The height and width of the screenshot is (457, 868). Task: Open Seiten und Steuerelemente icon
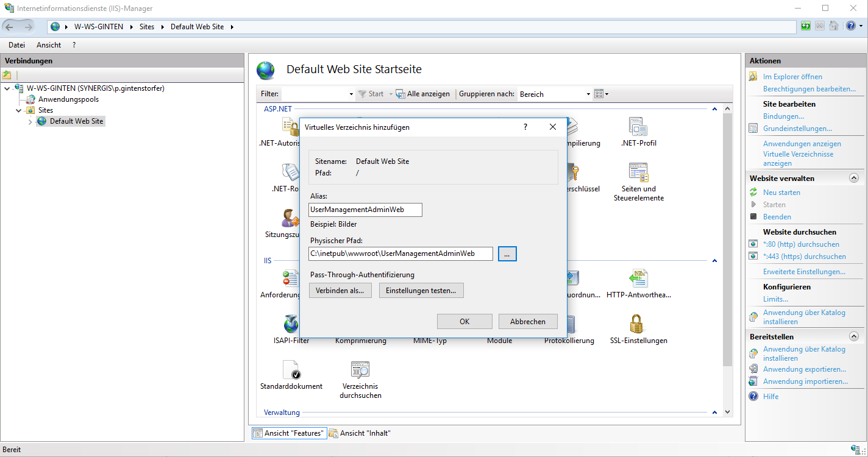638,173
